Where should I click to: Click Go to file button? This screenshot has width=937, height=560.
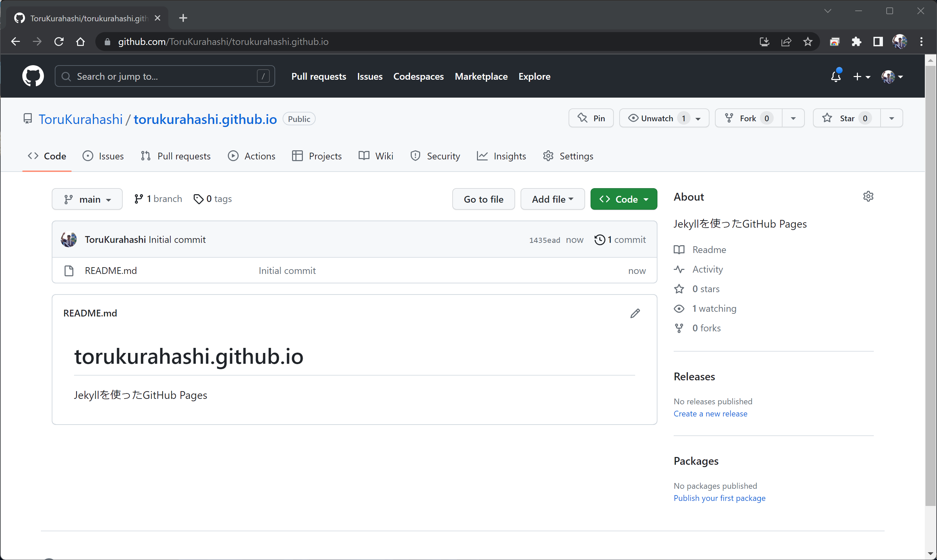point(483,199)
